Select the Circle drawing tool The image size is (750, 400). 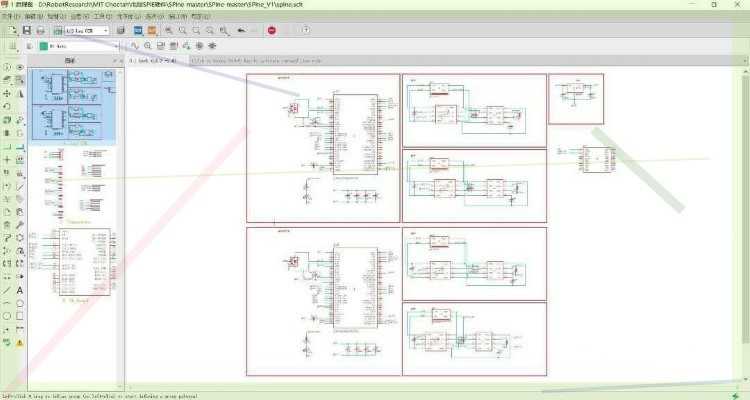[x=7, y=316]
